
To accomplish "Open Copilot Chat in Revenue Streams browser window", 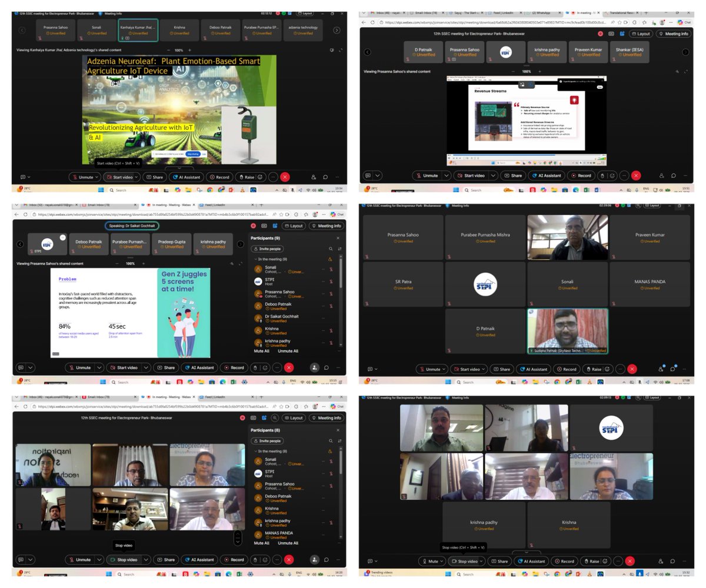I will point(683,22).
